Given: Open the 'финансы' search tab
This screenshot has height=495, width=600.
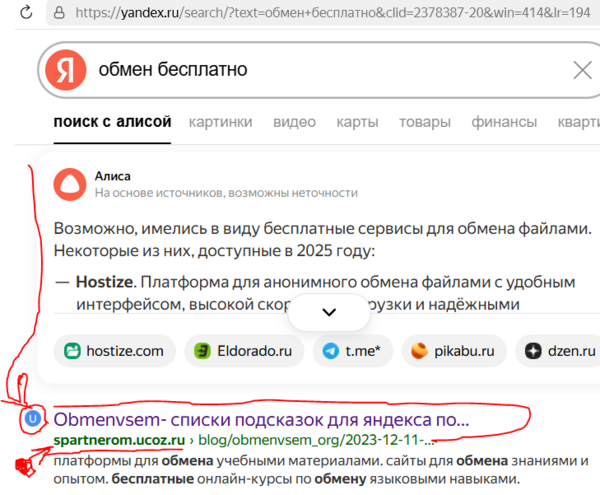Looking at the screenshot, I should point(505,122).
